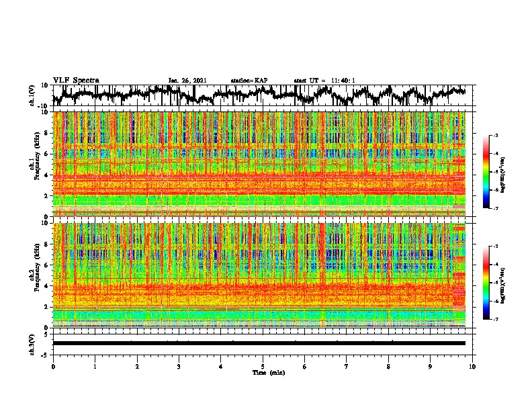Screen dimensions: 532x411
Task: Select the date text "Jan. 26, 2021"
Action: [x=187, y=81]
